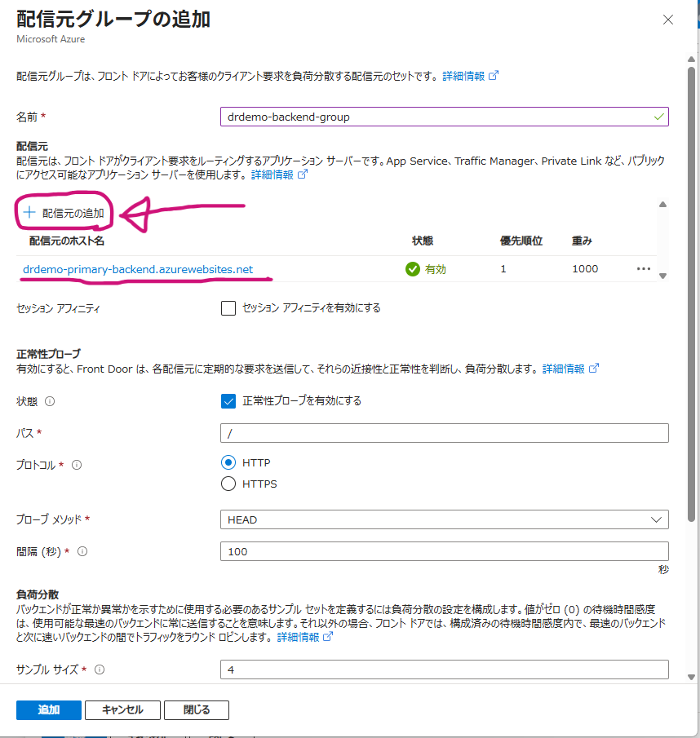
Task: Click panel scrollbar down arrow
Action: click(691, 678)
